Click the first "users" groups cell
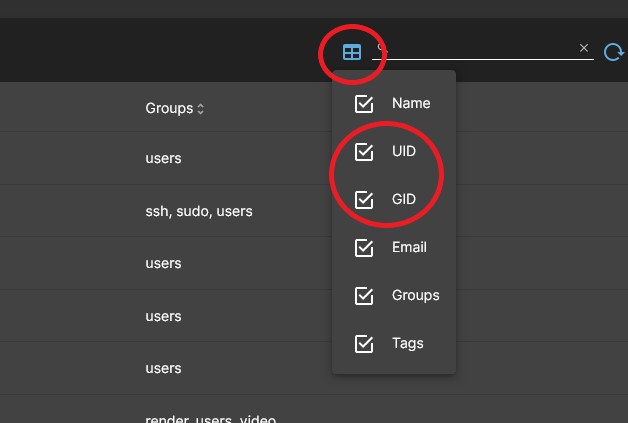The width and height of the screenshot is (628, 423). click(163, 158)
